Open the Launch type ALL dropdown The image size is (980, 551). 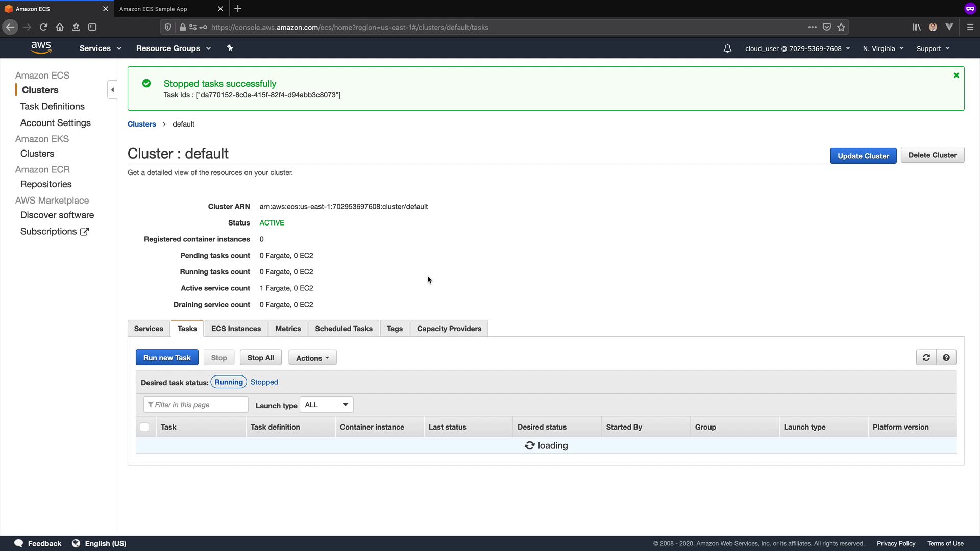point(326,405)
